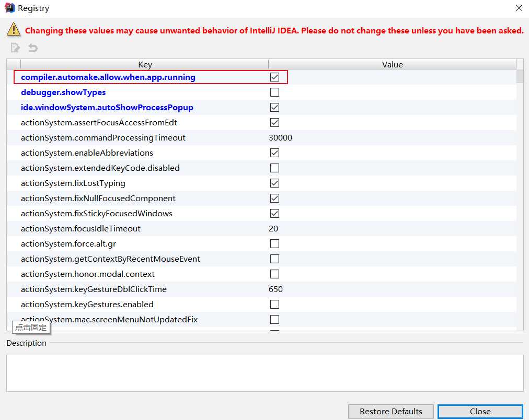The height and width of the screenshot is (420, 529).
Task: Close the Registry dialog with X
Action: 519,8
